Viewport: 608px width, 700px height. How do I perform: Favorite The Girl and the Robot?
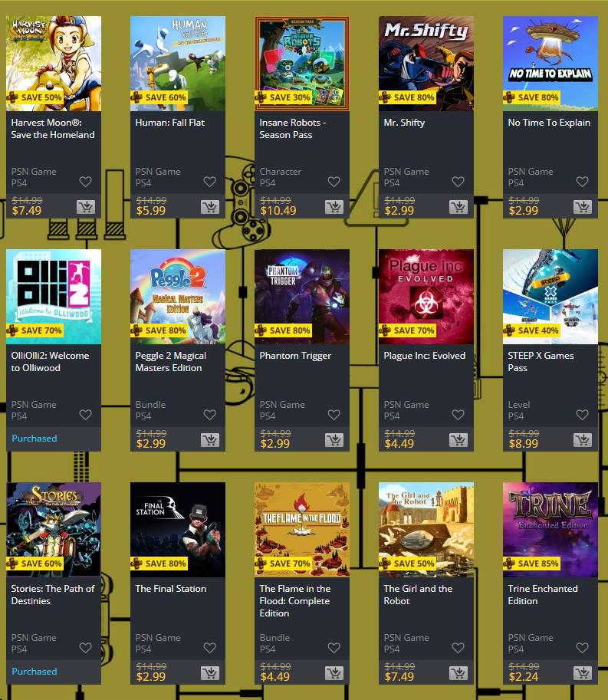point(458,648)
